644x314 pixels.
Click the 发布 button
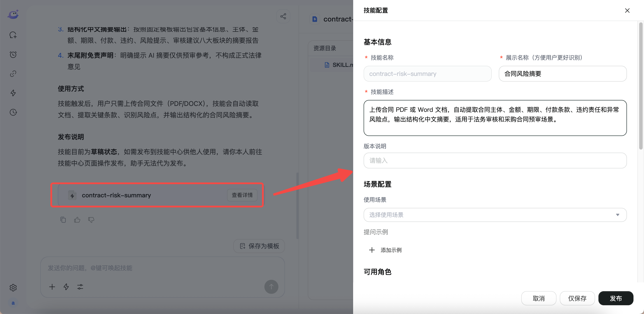point(616,298)
